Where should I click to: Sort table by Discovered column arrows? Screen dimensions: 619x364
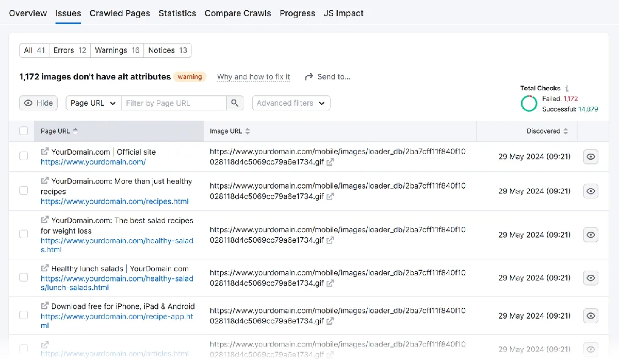(x=566, y=131)
